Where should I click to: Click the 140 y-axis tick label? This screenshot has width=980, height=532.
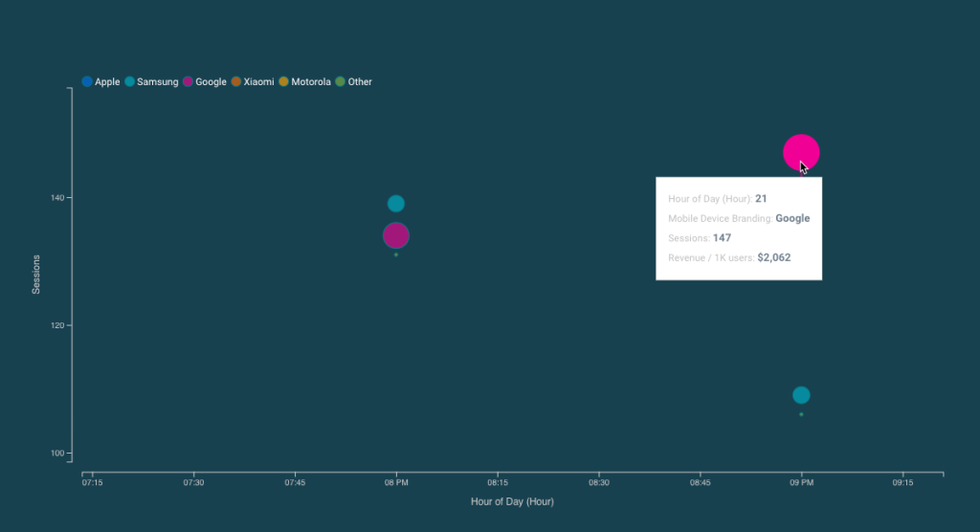coord(57,197)
